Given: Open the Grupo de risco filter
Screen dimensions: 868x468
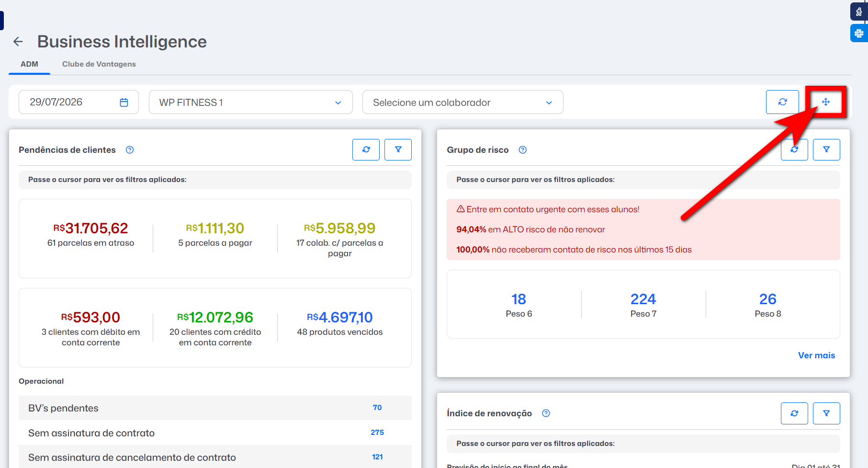Looking at the screenshot, I should pyautogui.click(x=826, y=149).
